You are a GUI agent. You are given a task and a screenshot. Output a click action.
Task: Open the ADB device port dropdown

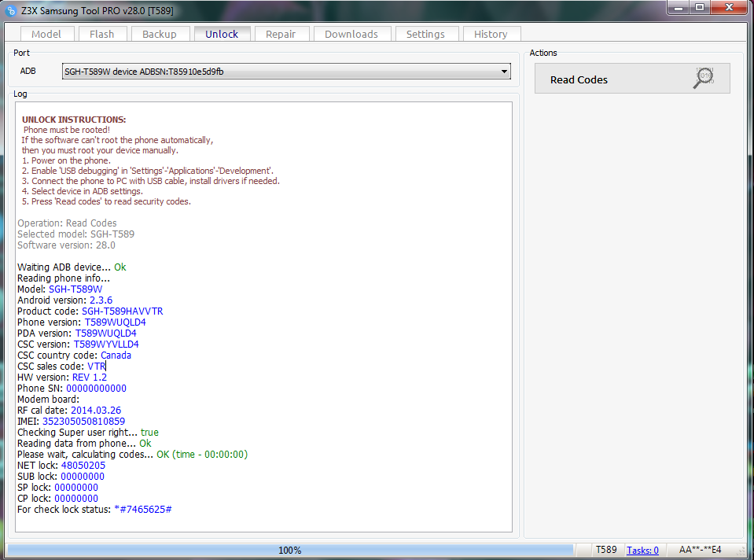pos(504,72)
